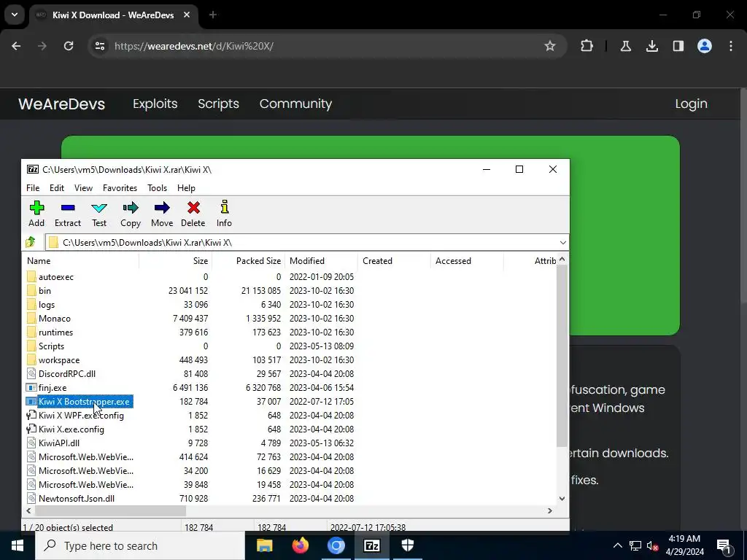Open a new Chrome tab

(213, 15)
